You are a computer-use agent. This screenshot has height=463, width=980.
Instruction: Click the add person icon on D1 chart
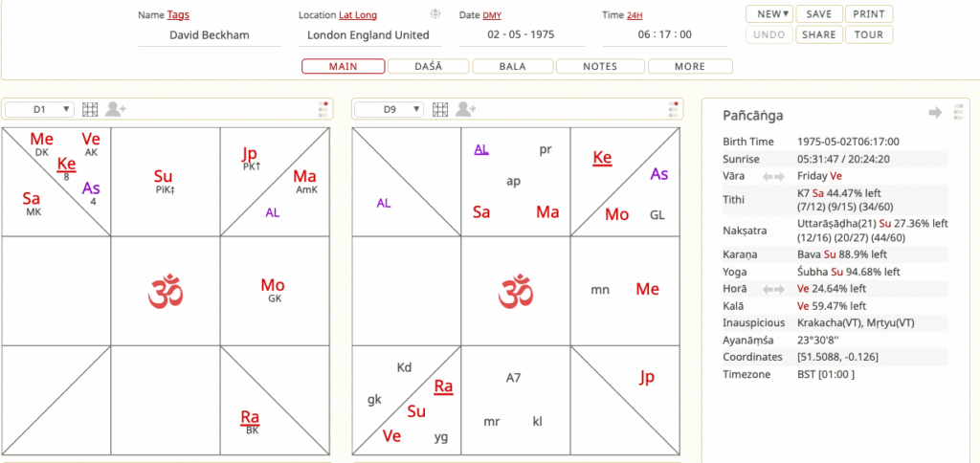116,110
